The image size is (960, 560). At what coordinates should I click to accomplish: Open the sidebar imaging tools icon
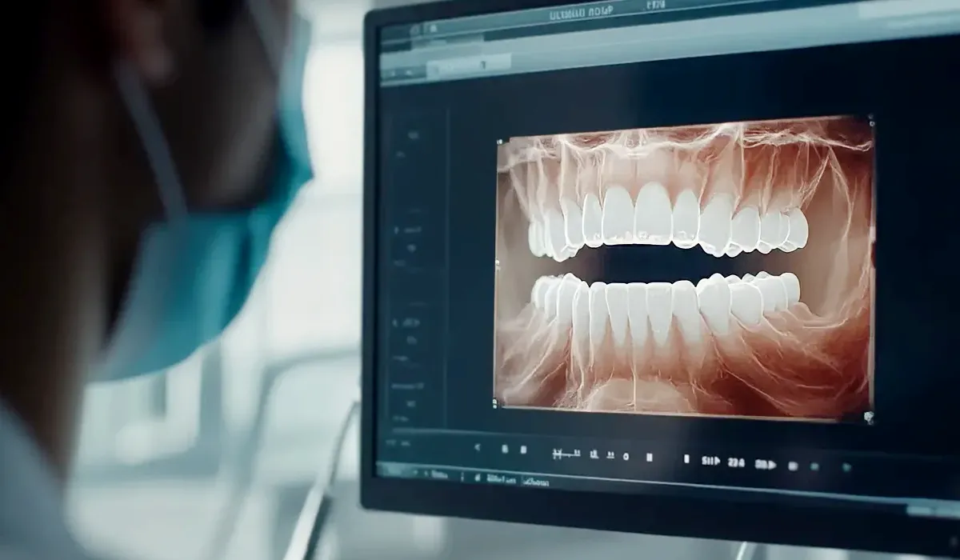(x=412, y=135)
